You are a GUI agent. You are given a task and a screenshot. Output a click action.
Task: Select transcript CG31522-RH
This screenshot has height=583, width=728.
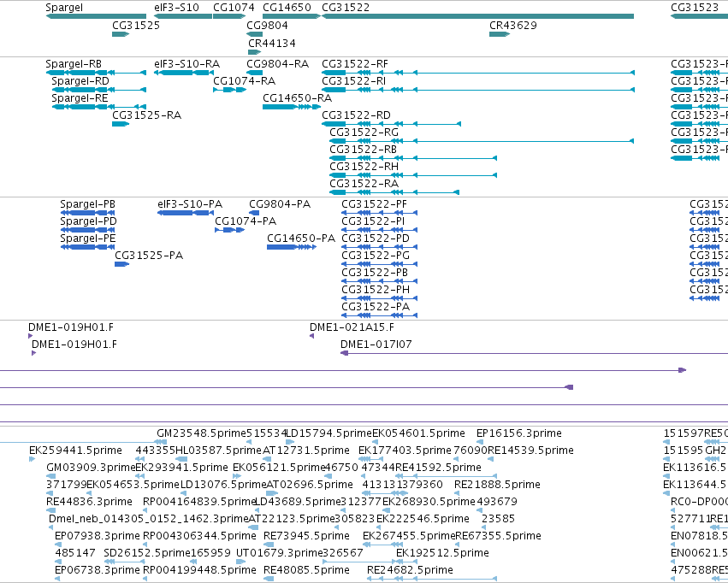click(x=413, y=175)
